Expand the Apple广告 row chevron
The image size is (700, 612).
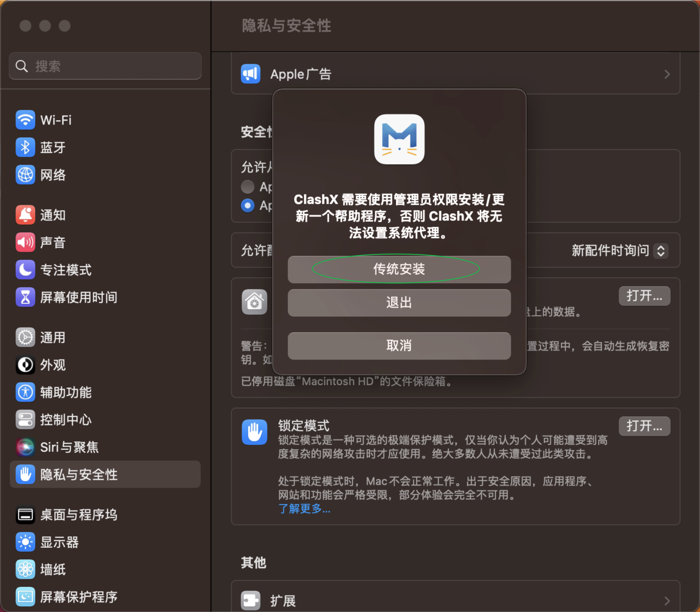point(667,74)
